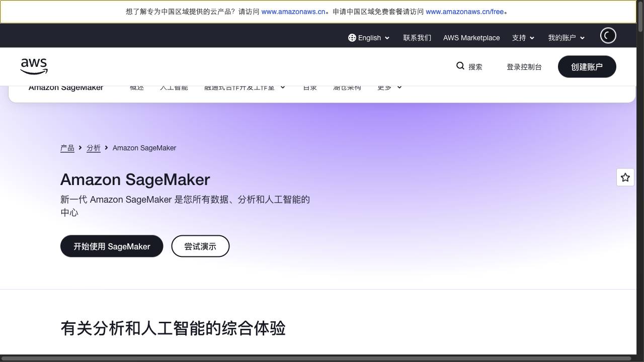
Task: Go to 产品 in the breadcrumb
Action: (67, 148)
